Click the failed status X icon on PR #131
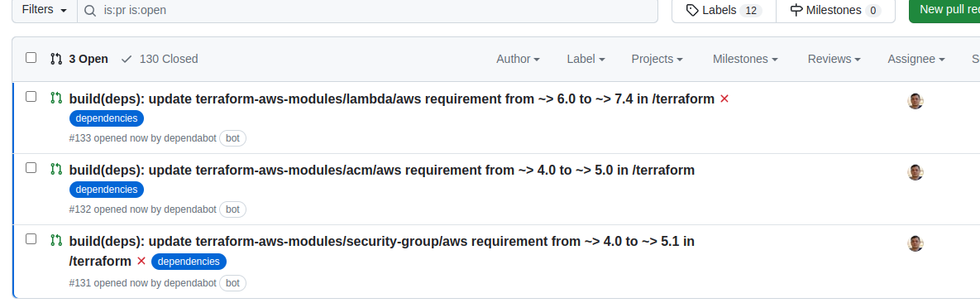This screenshot has height=303, width=980. pyautogui.click(x=141, y=261)
